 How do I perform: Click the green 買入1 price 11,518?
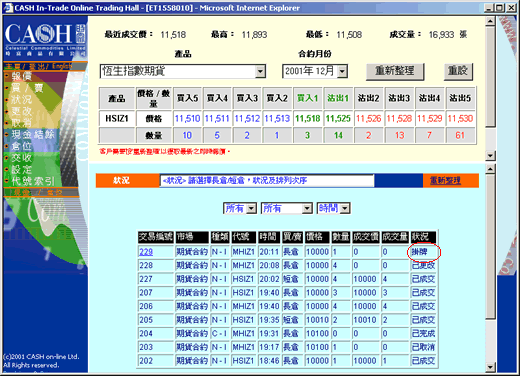307,119
